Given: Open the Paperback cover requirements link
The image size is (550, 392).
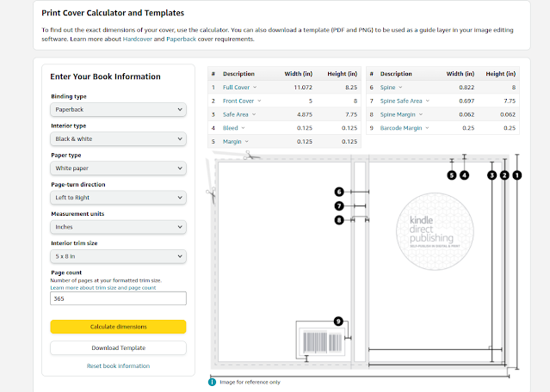Looking at the screenshot, I should coord(181,39).
